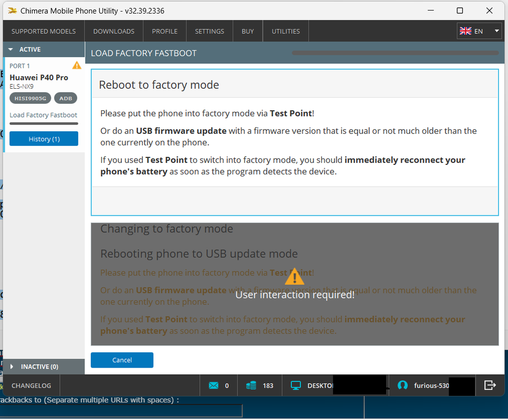The height and width of the screenshot is (420, 508).
Task: Click the UK flag language icon
Action: (465, 31)
